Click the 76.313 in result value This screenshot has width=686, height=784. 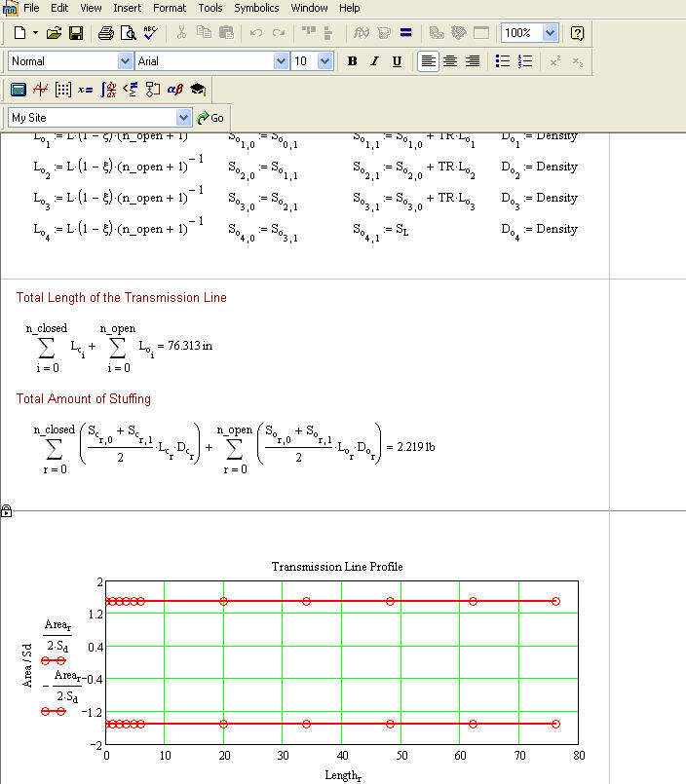pos(190,346)
